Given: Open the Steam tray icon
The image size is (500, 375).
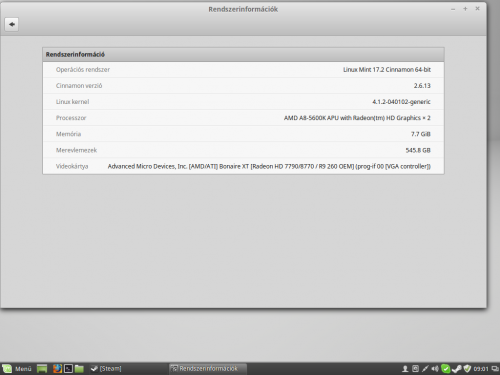Looking at the screenshot, I should (x=456, y=369).
